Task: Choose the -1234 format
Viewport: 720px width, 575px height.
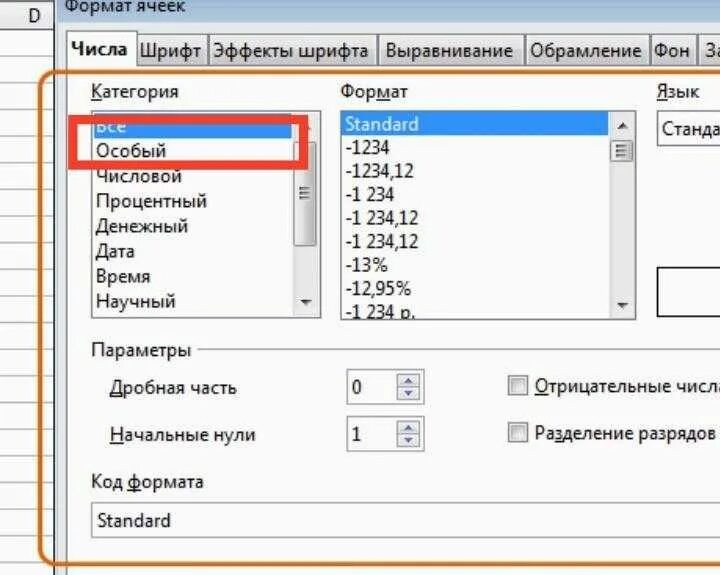Action: tap(475, 147)
